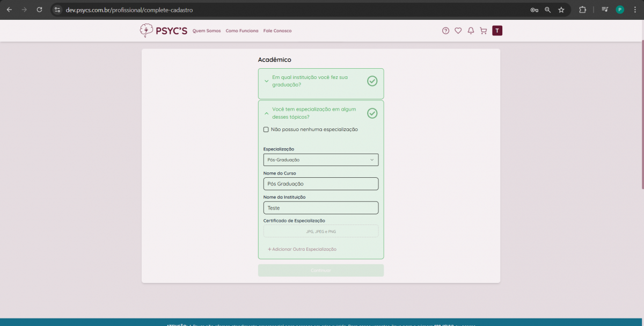644x326 pixels.
Task: Open favorites heart icon
Action: coord(458,31)
